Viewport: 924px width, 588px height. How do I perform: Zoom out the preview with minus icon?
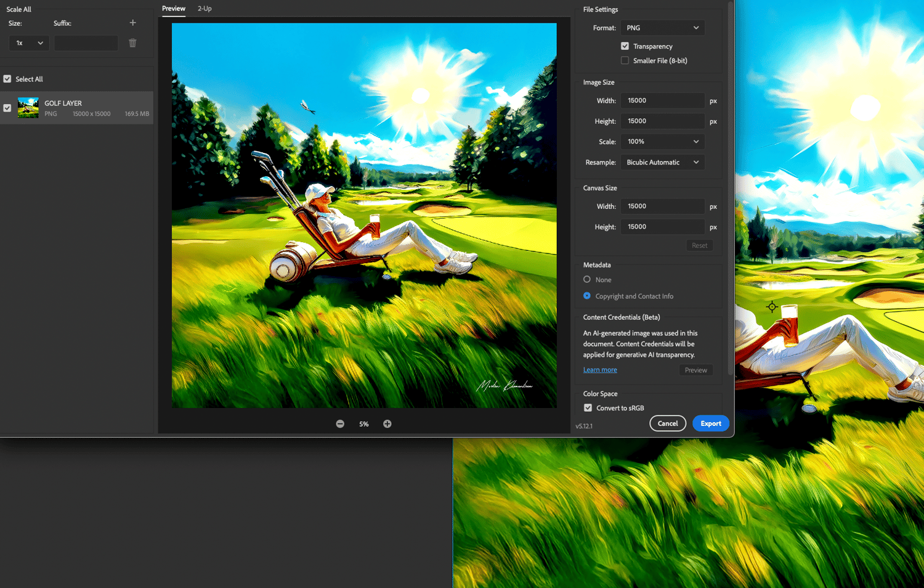[340, 424]
